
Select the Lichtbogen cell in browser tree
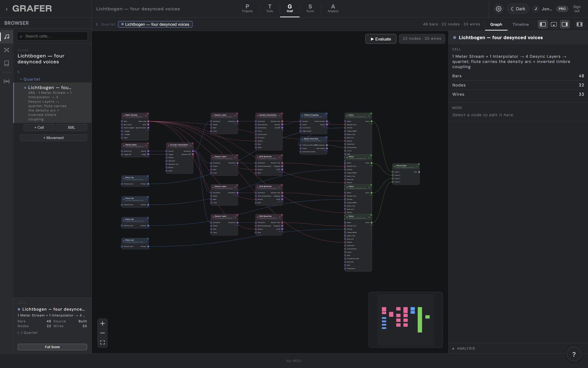click(x=53, y=103)
